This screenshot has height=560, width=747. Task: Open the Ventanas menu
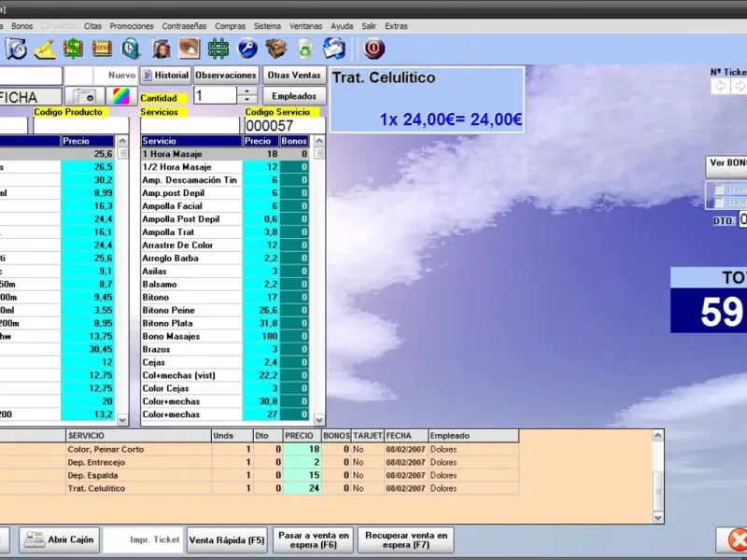pos(305,26)
